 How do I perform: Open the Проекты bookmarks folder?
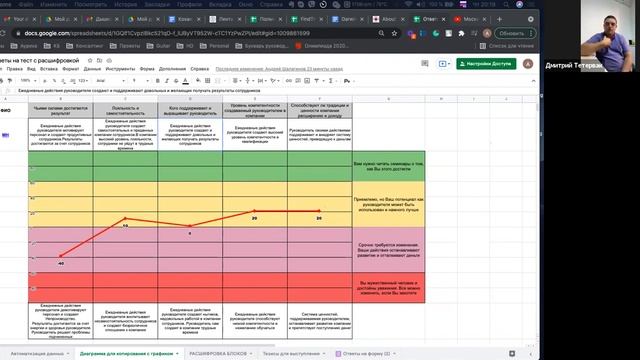(125, 46)
